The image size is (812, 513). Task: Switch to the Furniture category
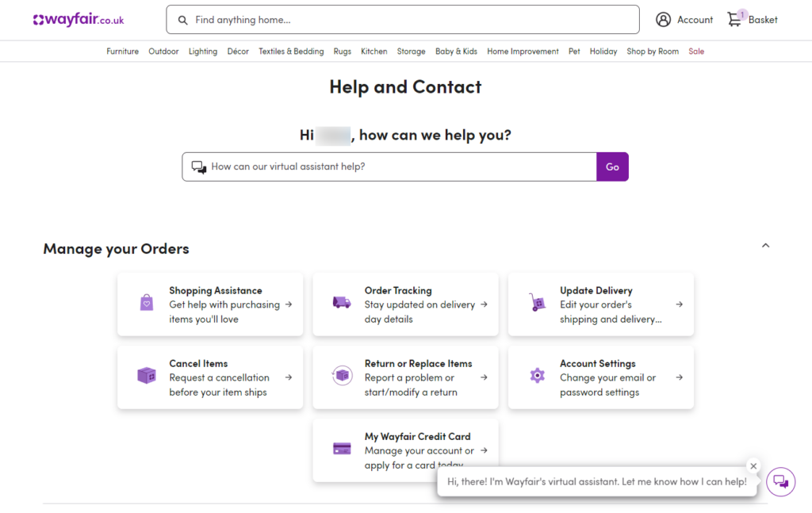(x=122, y=51)
